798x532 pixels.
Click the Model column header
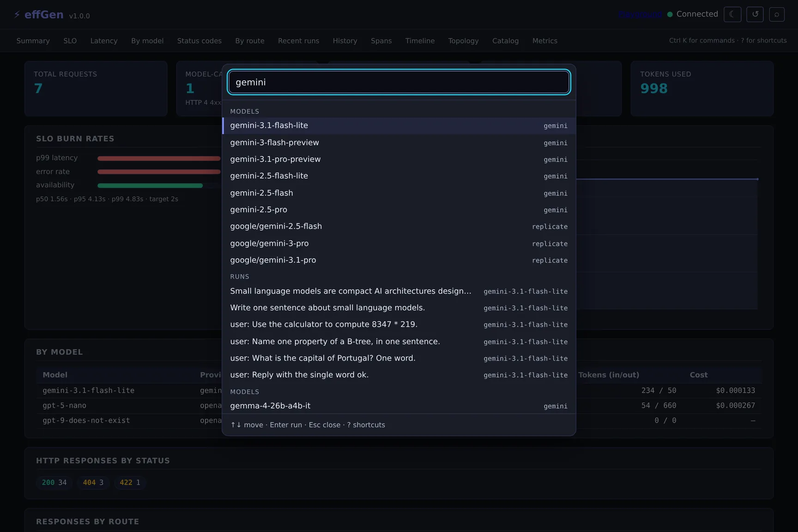click(55, 375)
